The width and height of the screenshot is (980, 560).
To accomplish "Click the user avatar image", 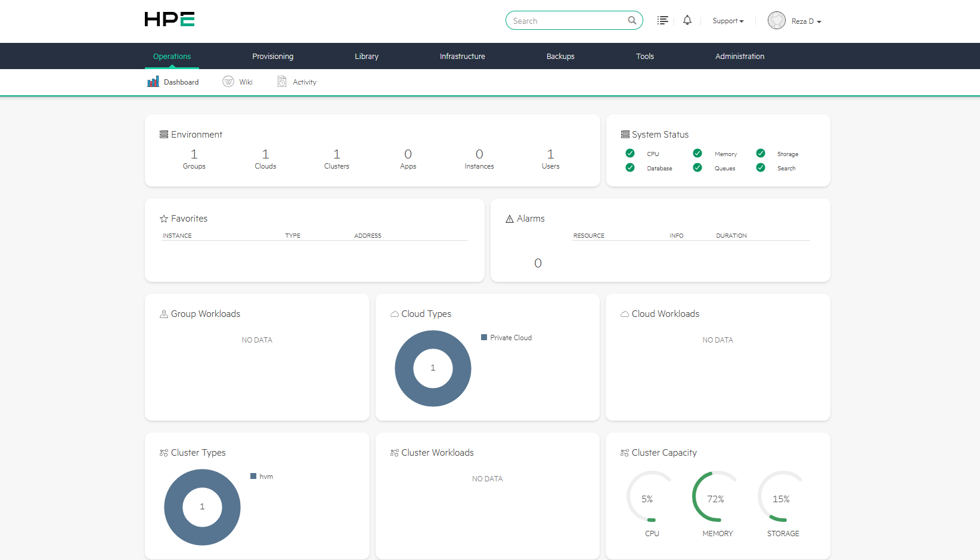I will tap(776, 21).
